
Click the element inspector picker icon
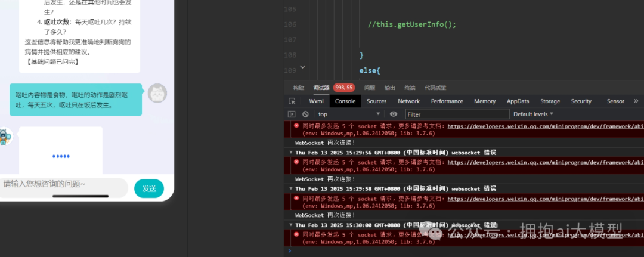(292, 101)
